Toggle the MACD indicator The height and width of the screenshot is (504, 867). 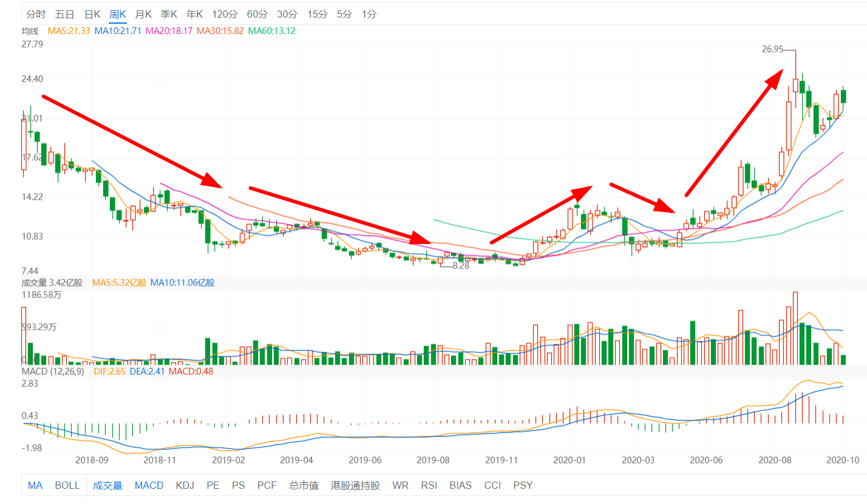[149, 485]
